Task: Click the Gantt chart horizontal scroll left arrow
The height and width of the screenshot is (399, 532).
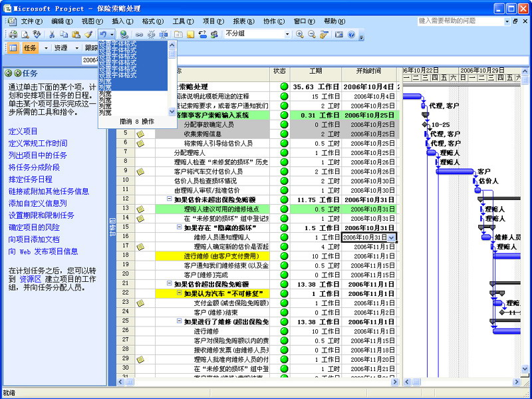Action: pos(407,382)
